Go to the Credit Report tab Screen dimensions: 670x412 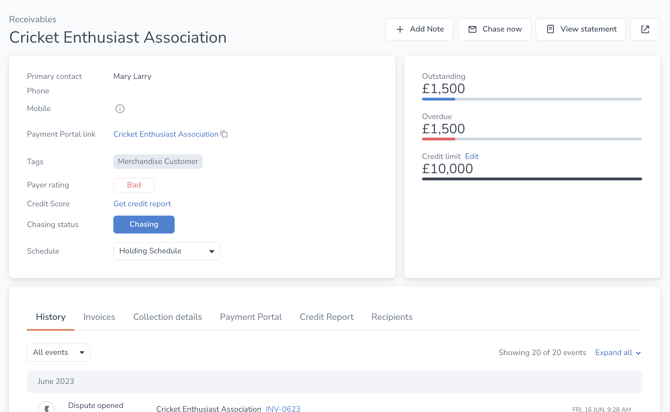click(x=326, y=317)
